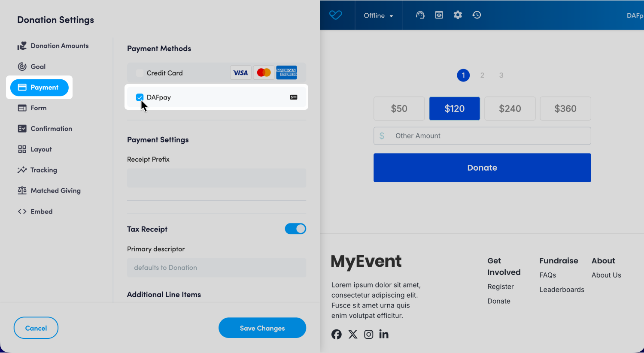Image resolution: width=644 pixels, height=353 pixels.
Task: Click the Instagram icon in footer
Action: coord(368,335)
